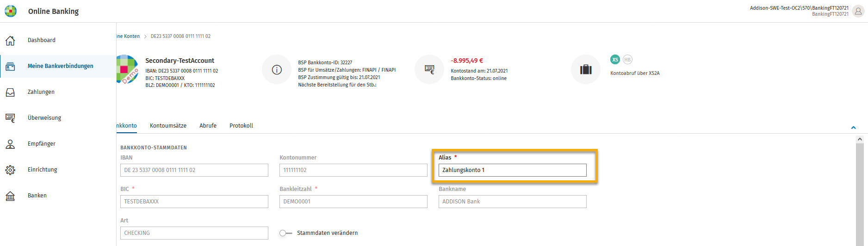This screenshot has width=868, height=246.
Task: Click the user name BankingFT120721 text
Action: click(831, 14)
